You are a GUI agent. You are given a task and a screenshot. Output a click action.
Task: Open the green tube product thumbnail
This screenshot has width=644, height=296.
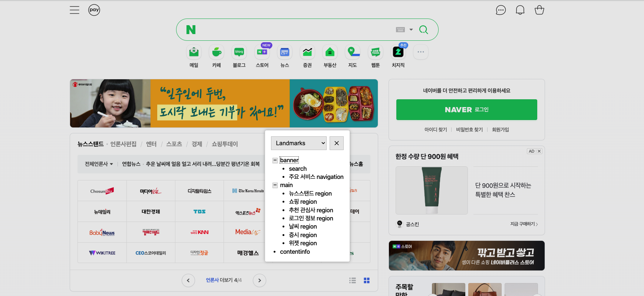click(432, 190)
